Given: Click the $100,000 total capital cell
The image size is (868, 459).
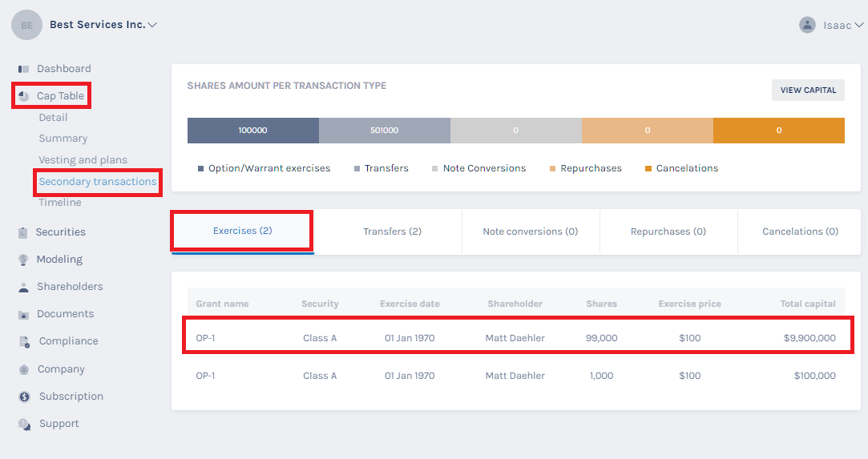Looking at the screenshot, I should pyautogui.click(x=815, y=376).
